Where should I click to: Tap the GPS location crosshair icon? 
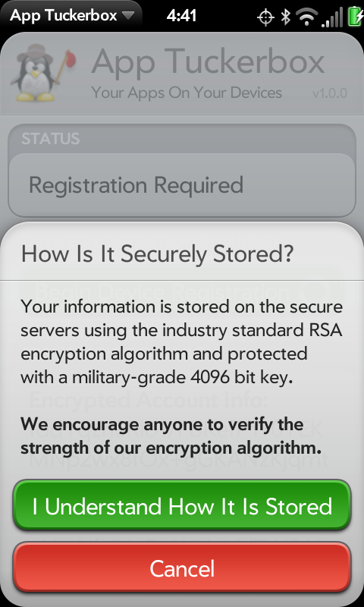(265, 17)
